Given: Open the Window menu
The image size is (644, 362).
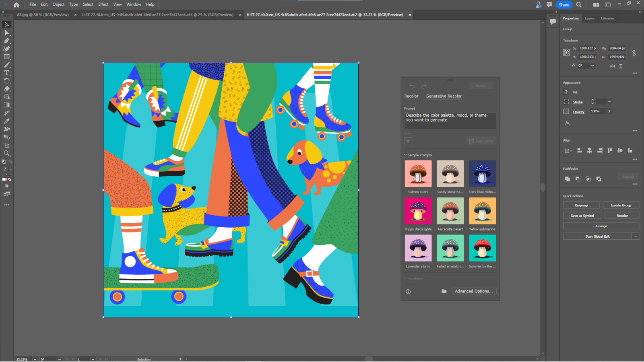Looking at the screenshot, I should tap(134, 4).
